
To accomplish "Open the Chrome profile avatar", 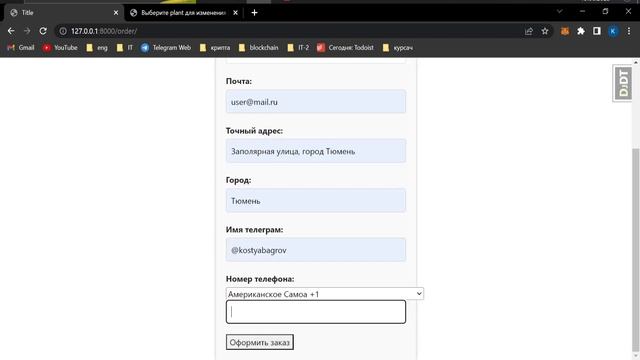I will (x=613, y=31).
